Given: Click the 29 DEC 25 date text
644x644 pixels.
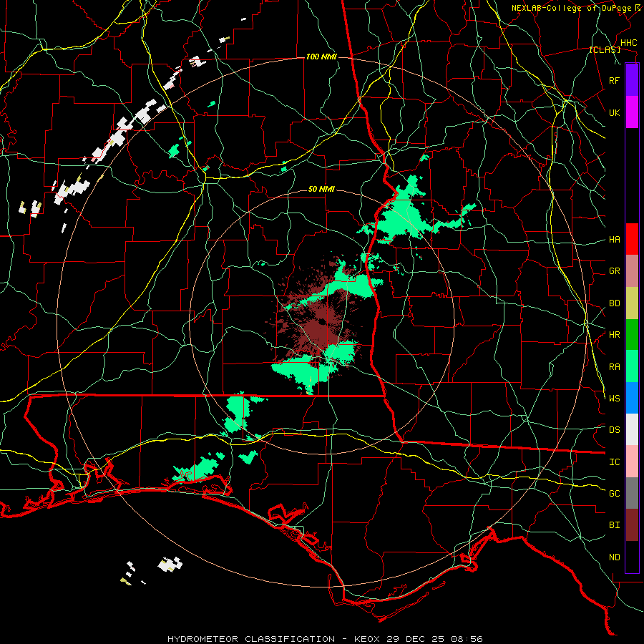Looking at the screenshot, I should (x=416, y=639).
